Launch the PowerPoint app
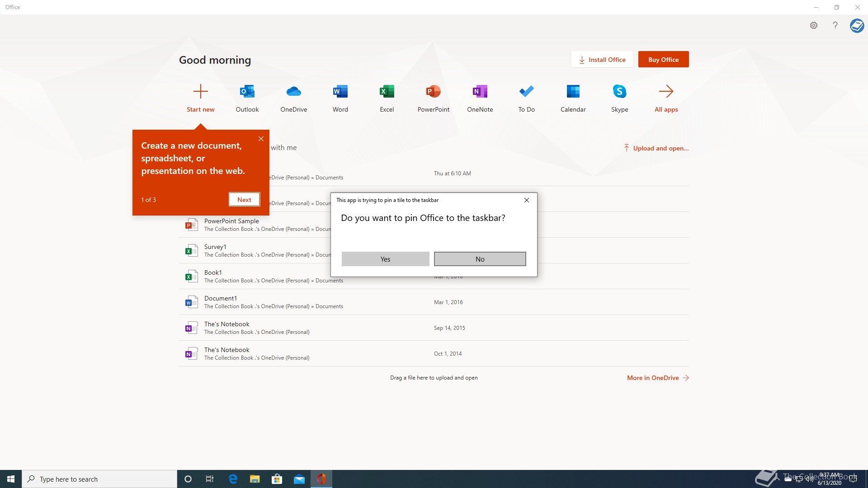Screen dimensions: 868x488 [433, 92]
